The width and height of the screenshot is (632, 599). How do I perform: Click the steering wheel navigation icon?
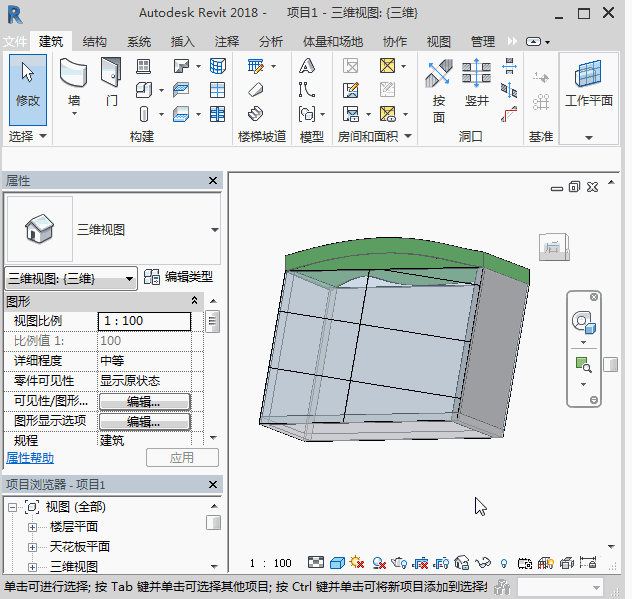(x=582, y=322)
